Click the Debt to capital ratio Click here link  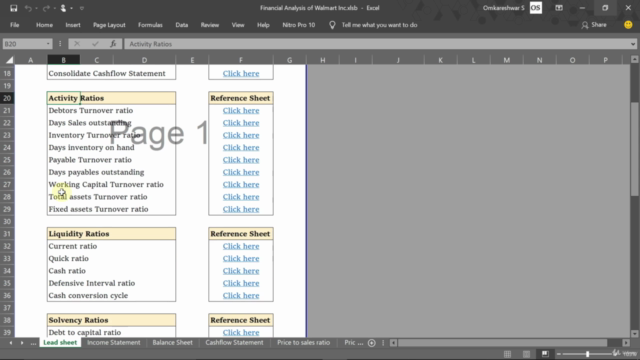click(241, 332)
